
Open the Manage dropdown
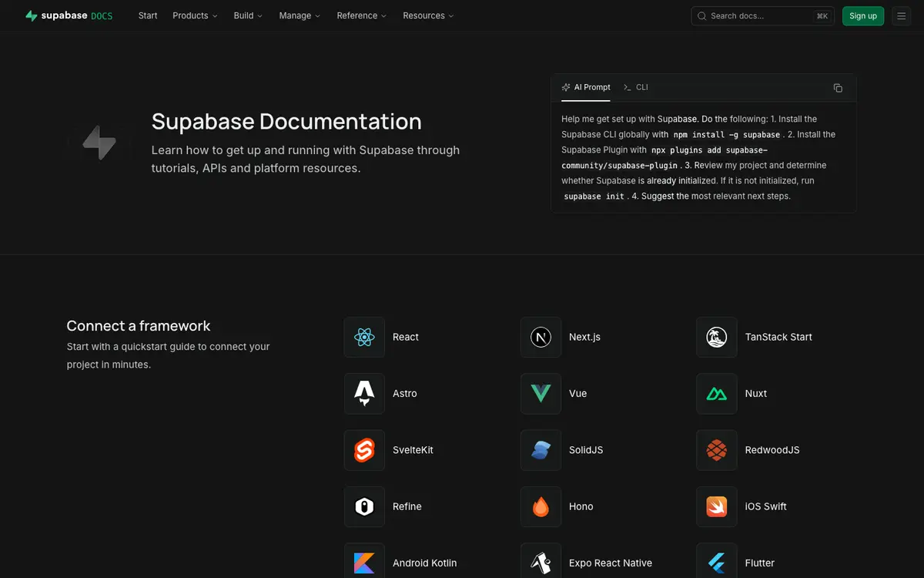click(x=300, y=15)
